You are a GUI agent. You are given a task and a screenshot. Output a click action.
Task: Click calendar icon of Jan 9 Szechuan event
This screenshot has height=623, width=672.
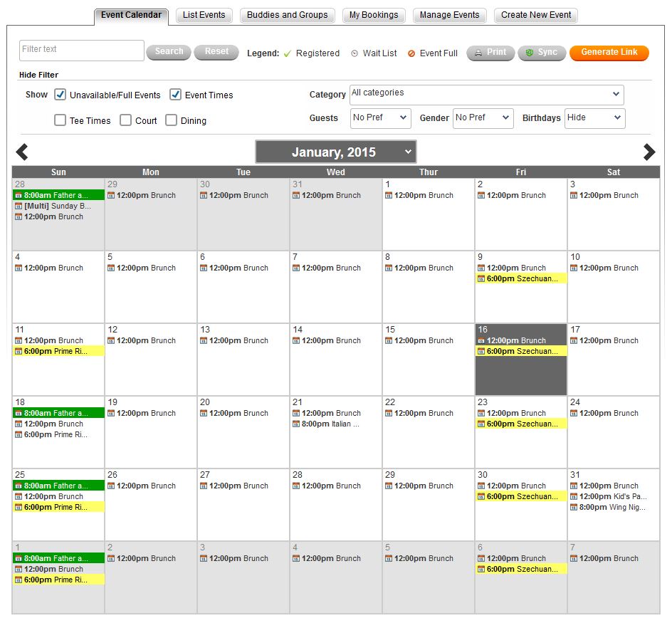click(481, 279)
